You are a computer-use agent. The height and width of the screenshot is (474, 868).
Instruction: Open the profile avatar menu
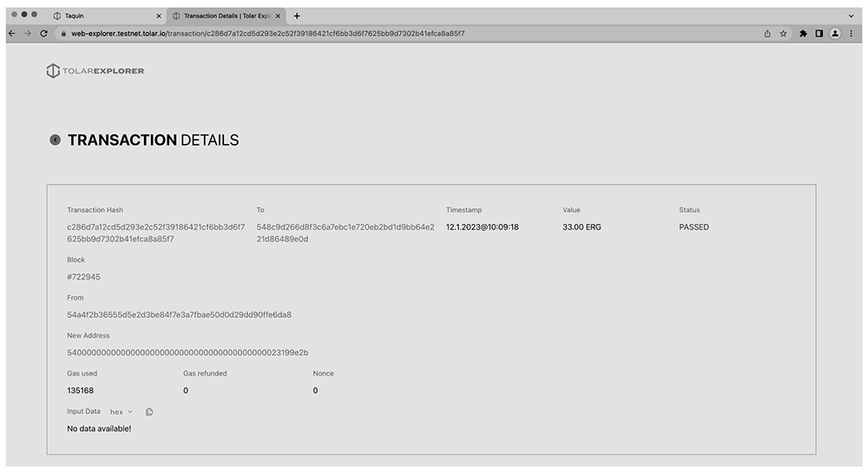click(835, 34)
